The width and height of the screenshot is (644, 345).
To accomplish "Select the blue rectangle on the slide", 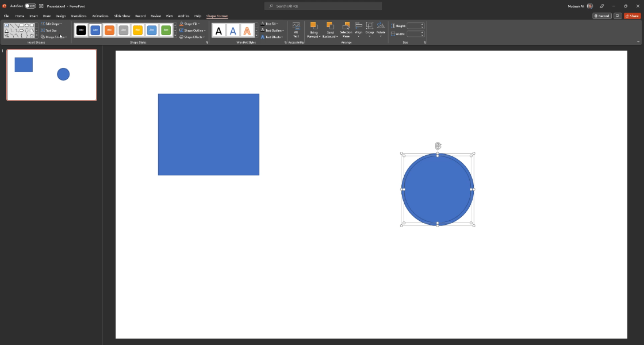I will [209, 135].
